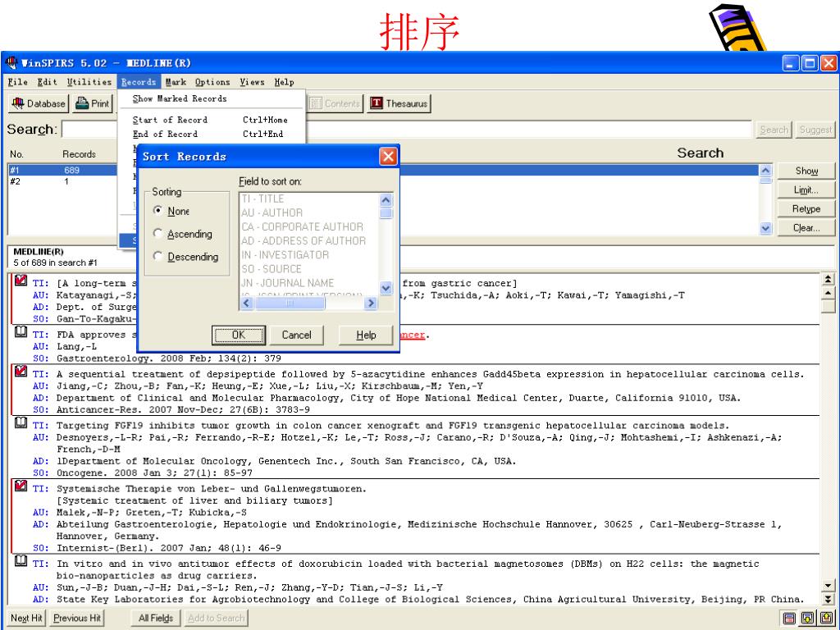Jump to last record with double-arrow bottom button

tap(829, 600)
